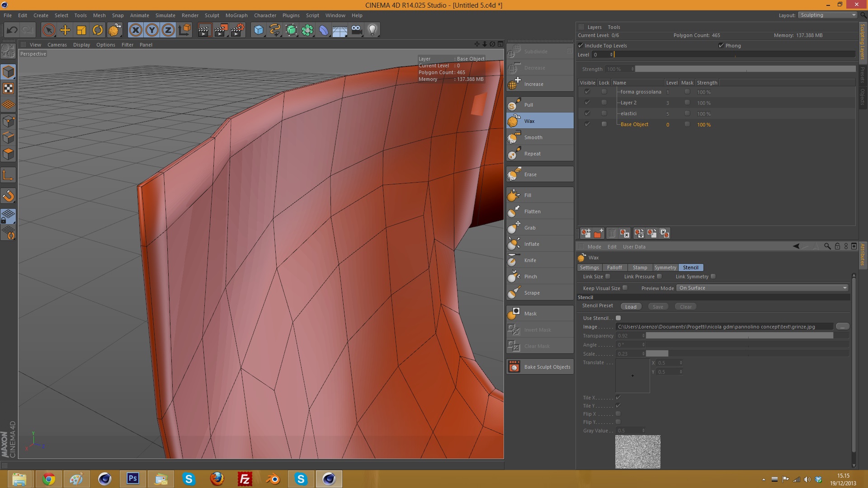Switch to the Falloff tab
Screen dimensions: 868x488
coord(614,267)
